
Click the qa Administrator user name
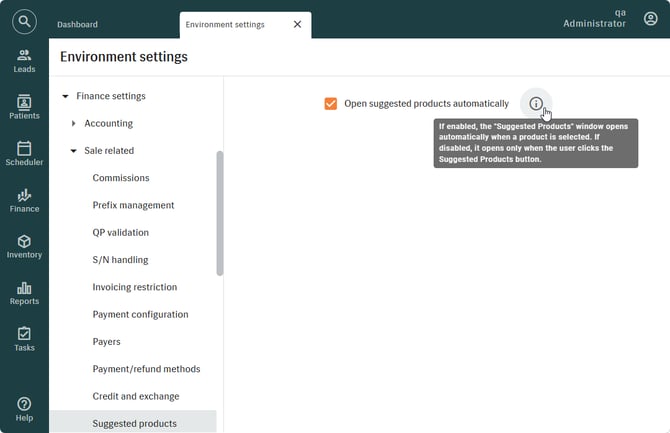(594, 18)
